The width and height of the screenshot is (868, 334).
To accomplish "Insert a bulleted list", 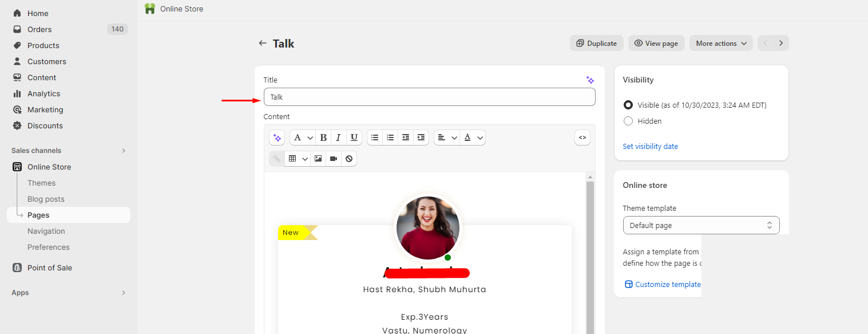I will (375, 137).
